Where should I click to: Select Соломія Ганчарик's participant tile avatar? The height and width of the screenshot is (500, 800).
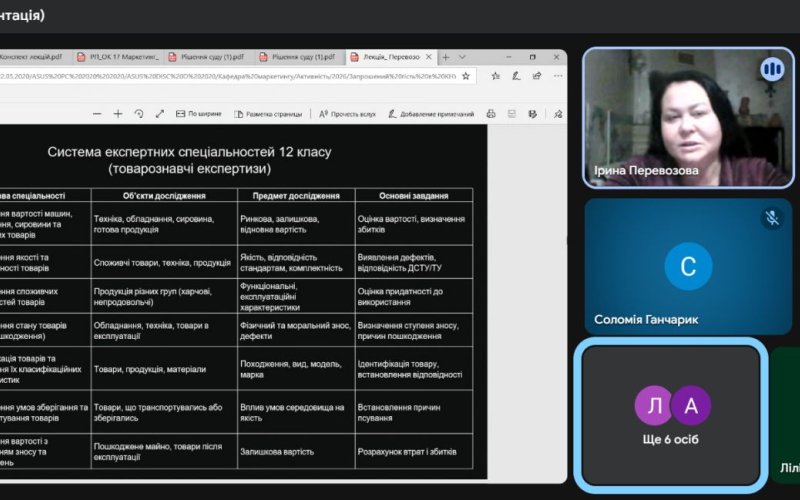pyautogui.click(x=687, y=266)
